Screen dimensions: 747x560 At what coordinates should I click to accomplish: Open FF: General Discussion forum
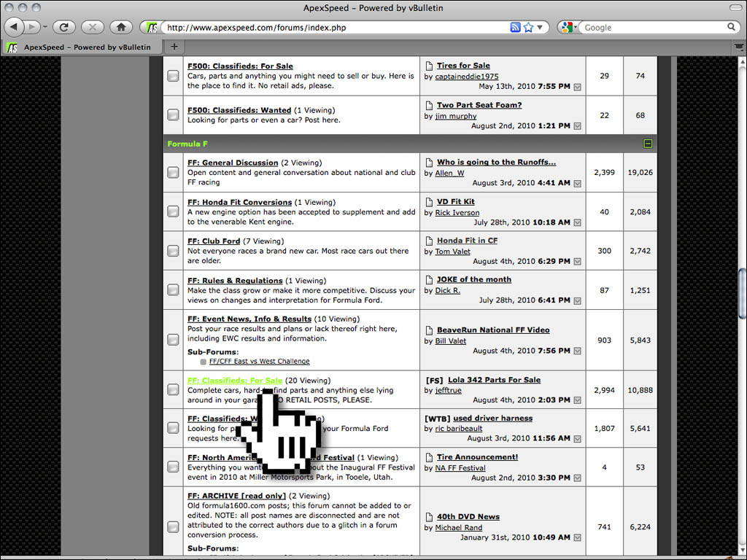[x=233, y=163]
